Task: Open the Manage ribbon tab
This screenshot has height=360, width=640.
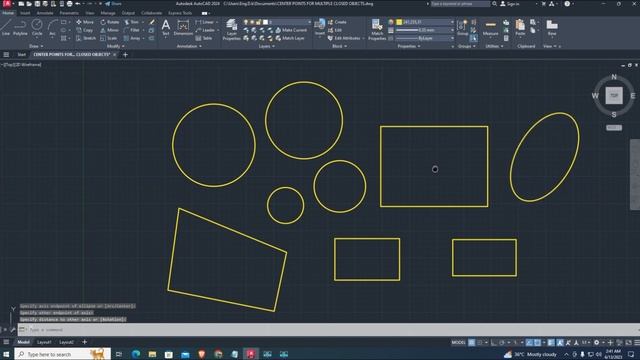Action: [108, 13]
